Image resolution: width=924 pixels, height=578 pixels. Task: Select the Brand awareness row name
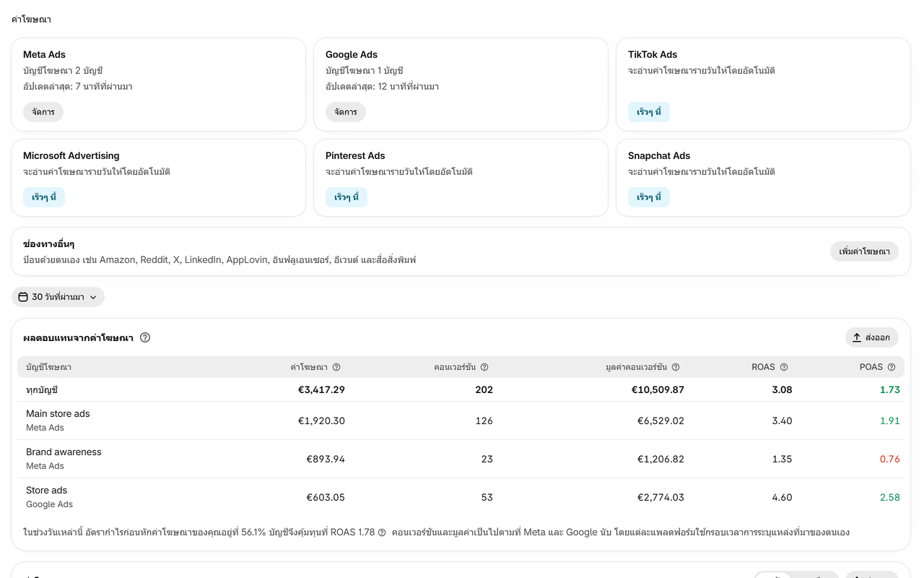[64, 452]
